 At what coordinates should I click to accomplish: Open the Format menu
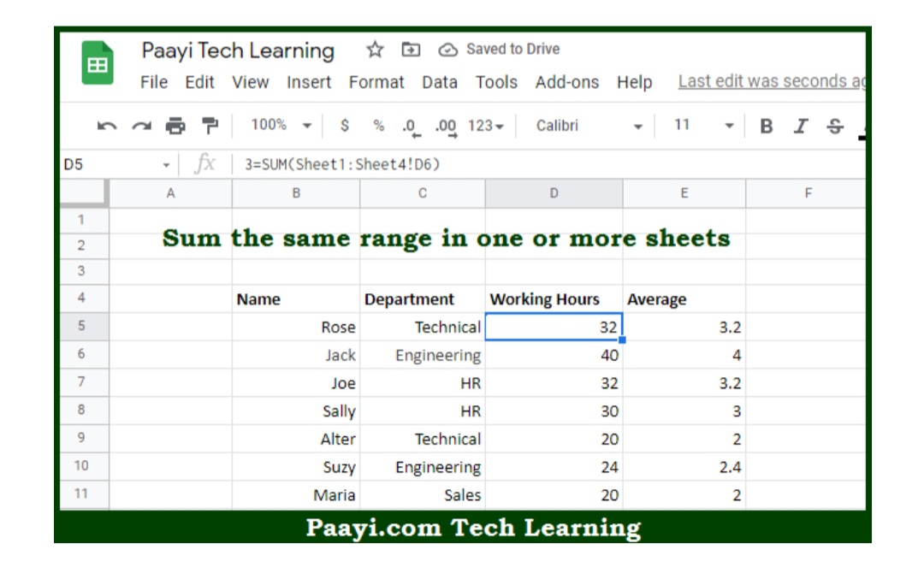(x=376, y=82)
